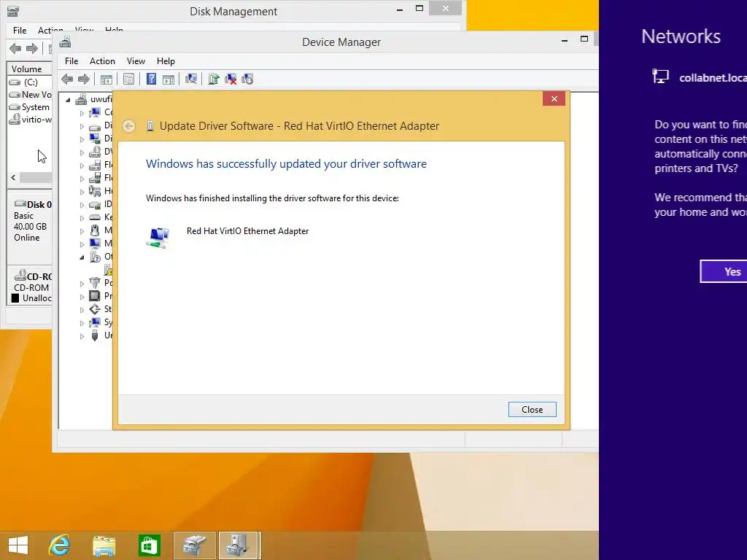This screenshot has height=560, width=747.
Task: Click Volume column header in Disk Management
Action: click(x=28, y=69)
